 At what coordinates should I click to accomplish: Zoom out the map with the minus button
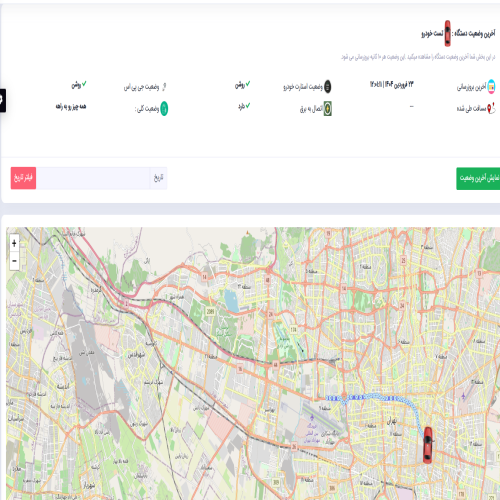pyautogui.click(x=14, y=261)
